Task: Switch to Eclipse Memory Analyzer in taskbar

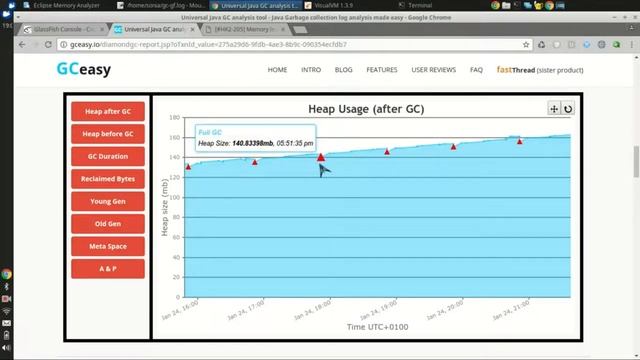Action: [62, 5]
